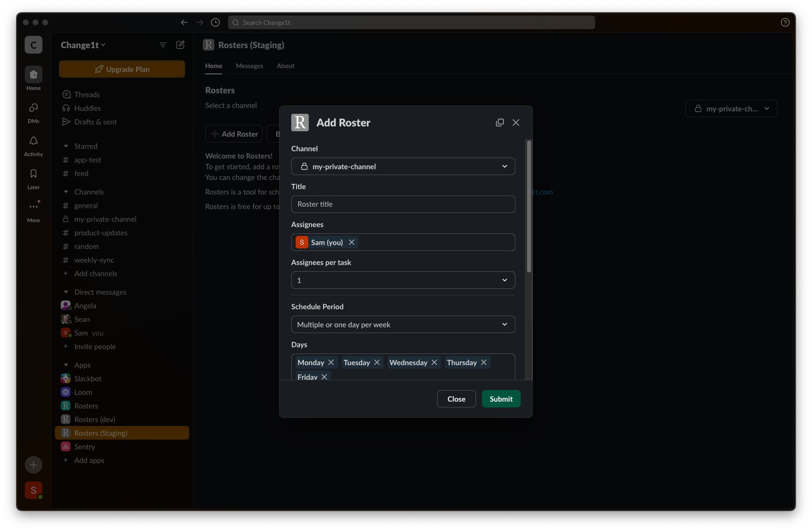Open Later bookmark in the left rail
The width and height of the screenshot is (812, 531).
pyautogui.click(x=34, y=178)
